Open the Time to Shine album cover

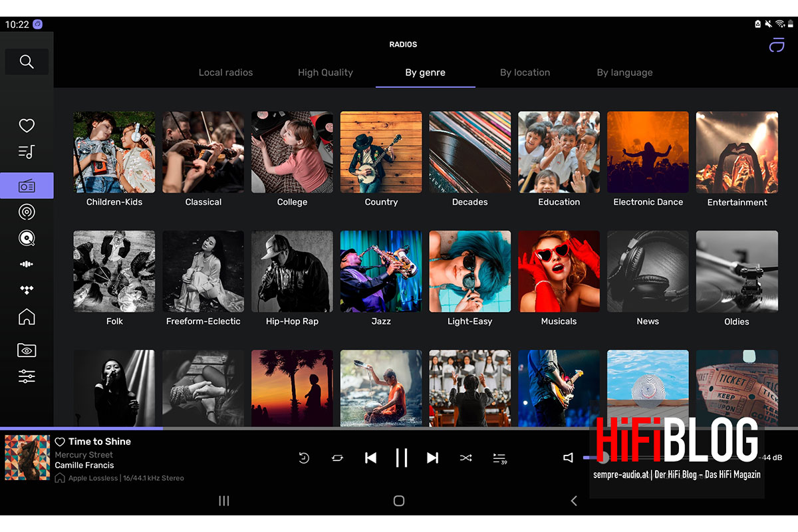tap(27, 458)
